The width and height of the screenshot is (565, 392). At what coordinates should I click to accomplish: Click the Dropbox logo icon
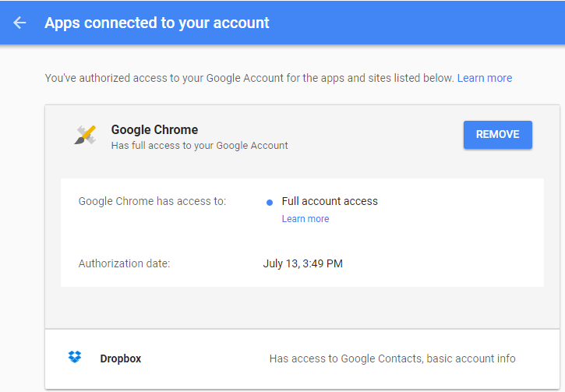pyautogui.click(x=75, y=357)
